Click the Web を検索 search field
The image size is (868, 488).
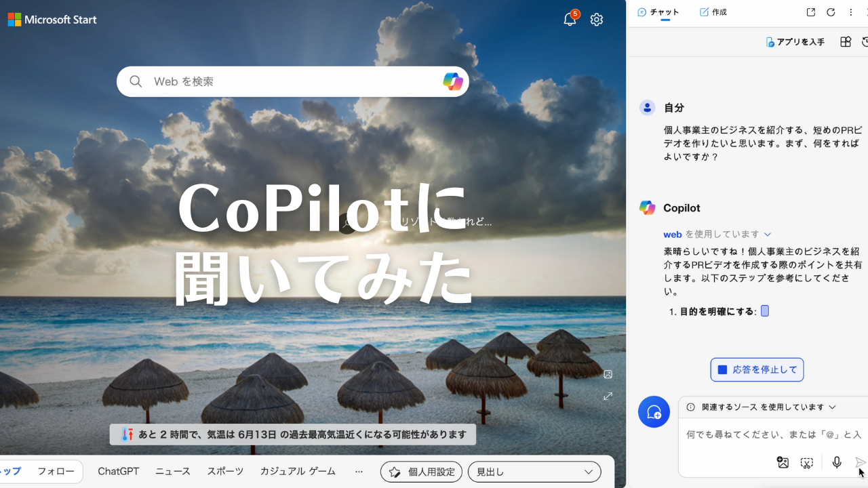coord(293,81)
